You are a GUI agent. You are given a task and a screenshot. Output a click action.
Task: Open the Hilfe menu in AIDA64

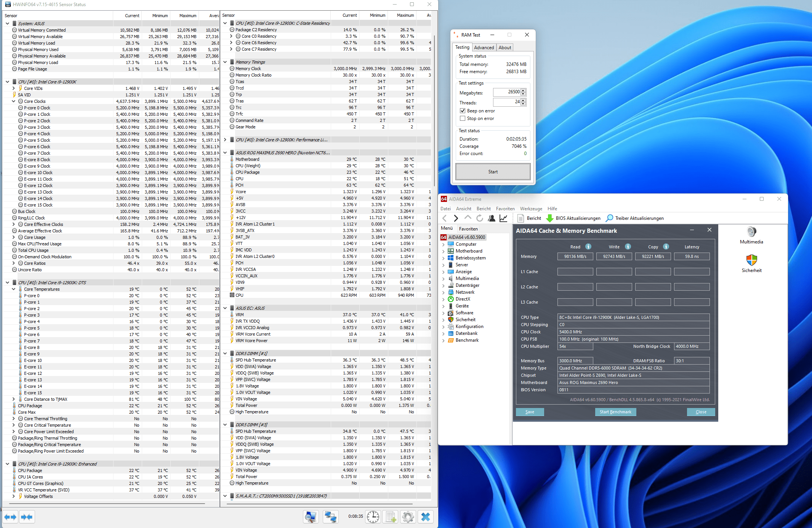(552, 209)
